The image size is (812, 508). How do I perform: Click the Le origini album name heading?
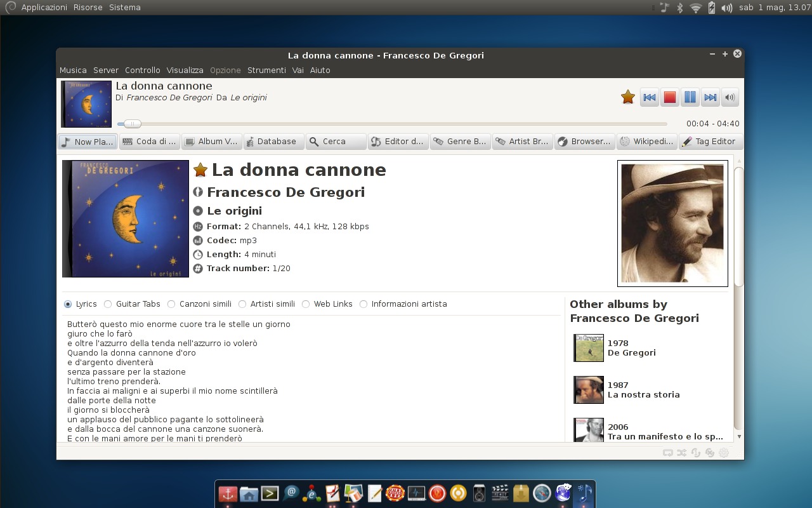coord(234,211)
